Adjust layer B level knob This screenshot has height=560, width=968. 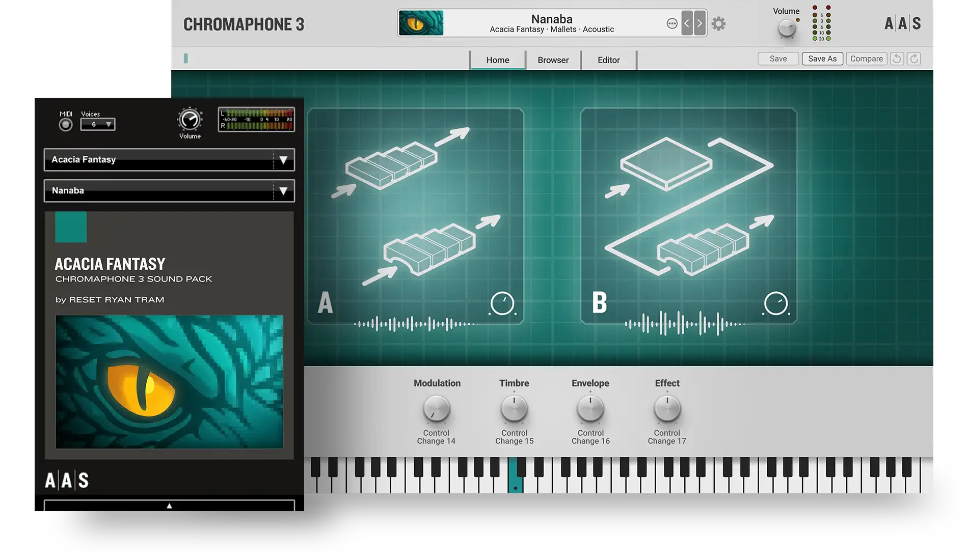tap(776, 304)
